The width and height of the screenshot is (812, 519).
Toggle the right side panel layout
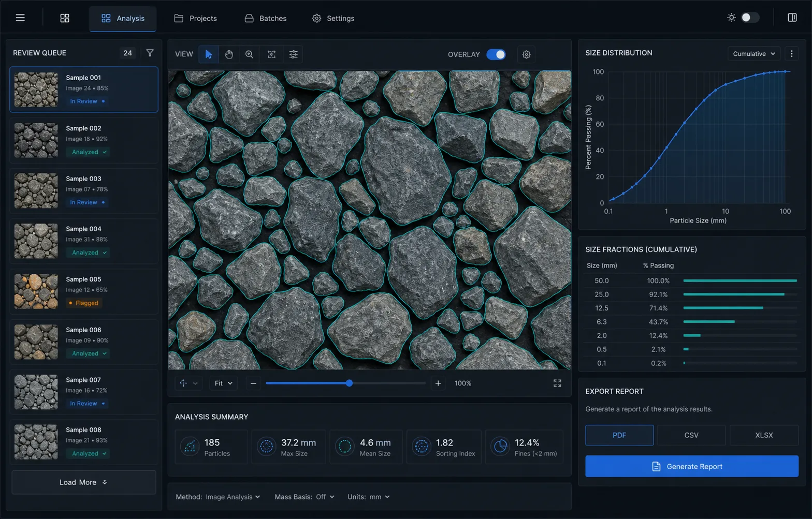(x=792, y=18)
